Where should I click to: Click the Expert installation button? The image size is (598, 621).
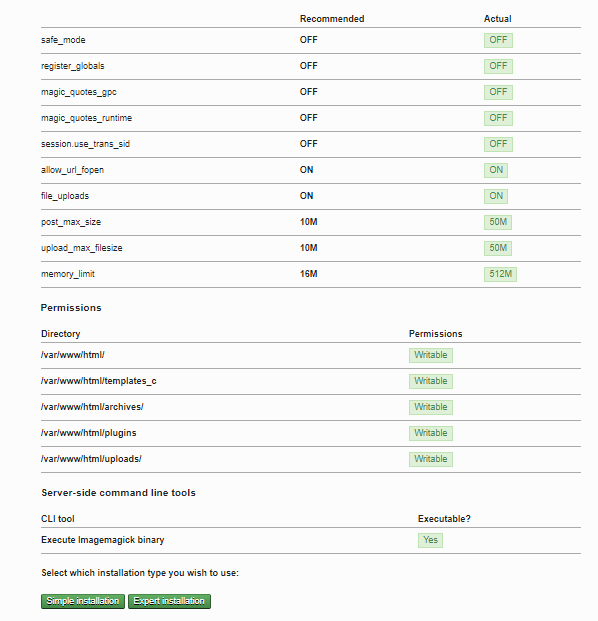(169, 601)
